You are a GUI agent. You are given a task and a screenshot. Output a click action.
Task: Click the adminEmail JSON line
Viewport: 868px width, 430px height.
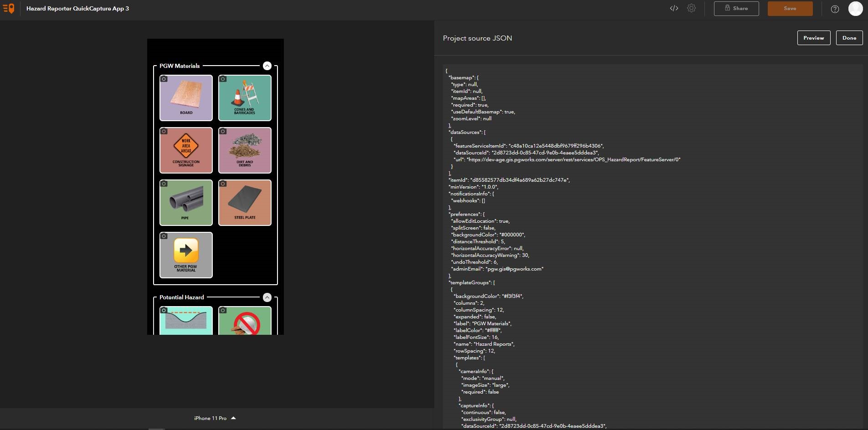498,269
